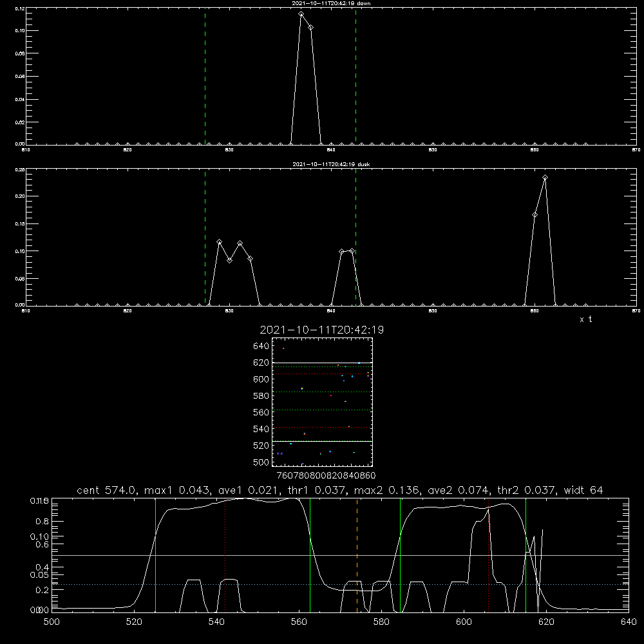The width and height of the screenshot is (644, 644).
Task: Select the second crest diamond of dusk twin peaks
Action: (x=240, y=243)
